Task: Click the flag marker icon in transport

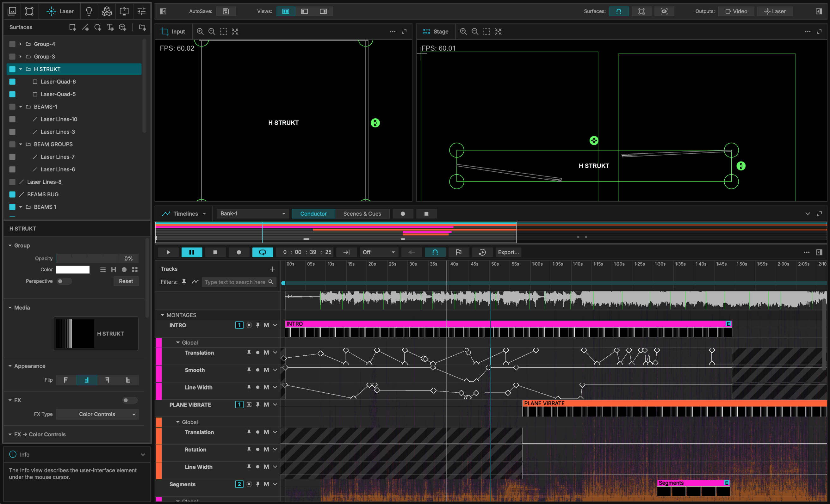Action: coord(458,252)
